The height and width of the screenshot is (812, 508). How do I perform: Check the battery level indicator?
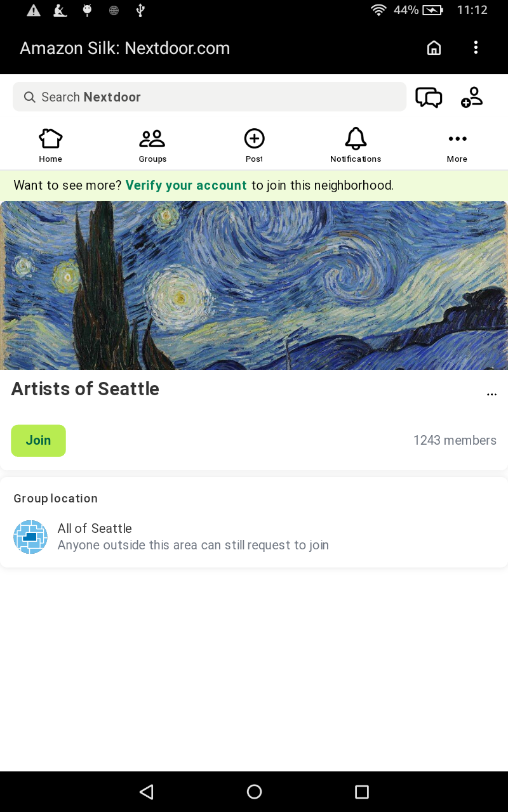click(x=432, y=10)
